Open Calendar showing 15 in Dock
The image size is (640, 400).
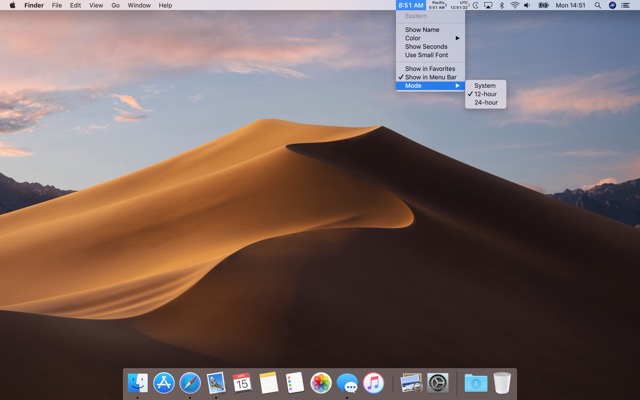(242, 383)
